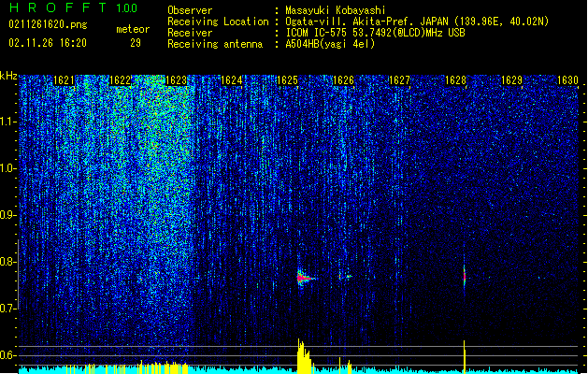Screen dimensions: 588x374
Task: Click the 'meteor' label
Action: tap(133, 29)
